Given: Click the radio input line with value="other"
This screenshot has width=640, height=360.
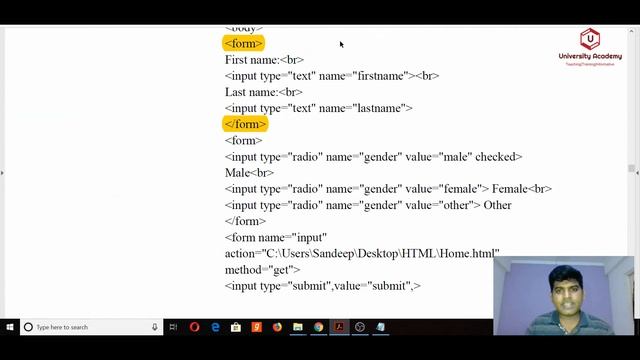Looking at the screenshot, I should coord(368,205).
